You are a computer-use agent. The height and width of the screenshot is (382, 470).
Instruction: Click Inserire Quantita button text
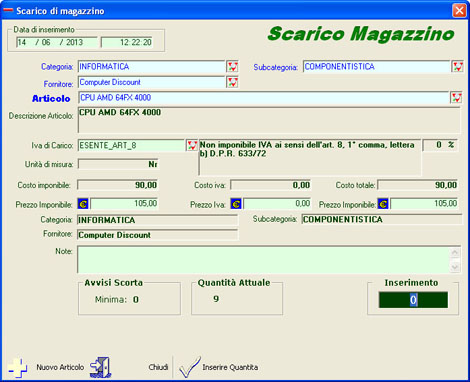click(x=230, y=367)
